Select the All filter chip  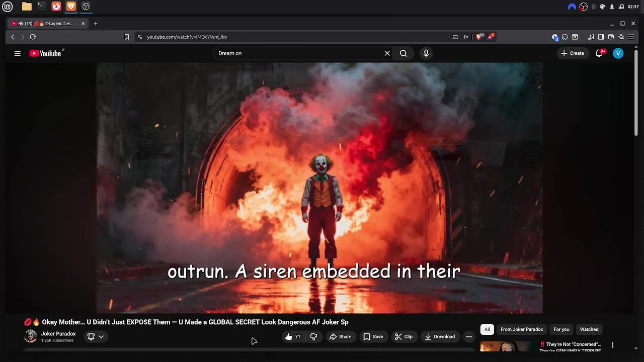click(x=487, y=329)
